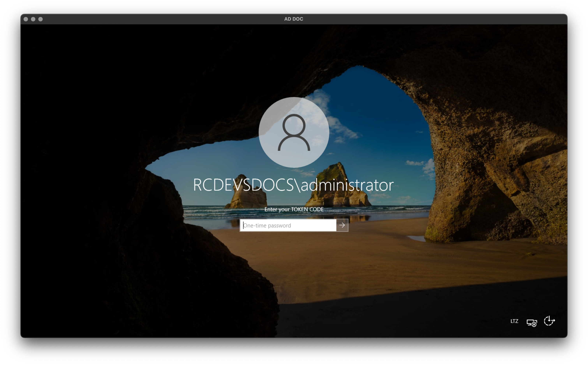Zoom the AD DOC window

tap(41, 19)
